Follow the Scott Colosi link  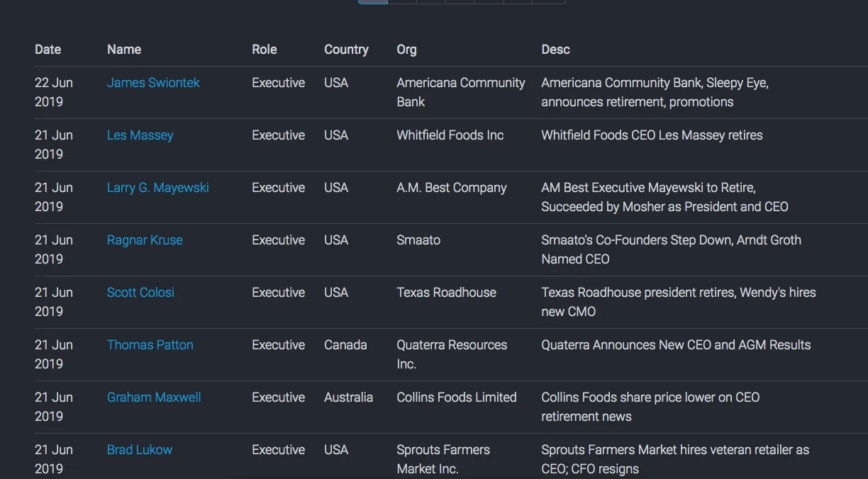click(x=140, y=293)
